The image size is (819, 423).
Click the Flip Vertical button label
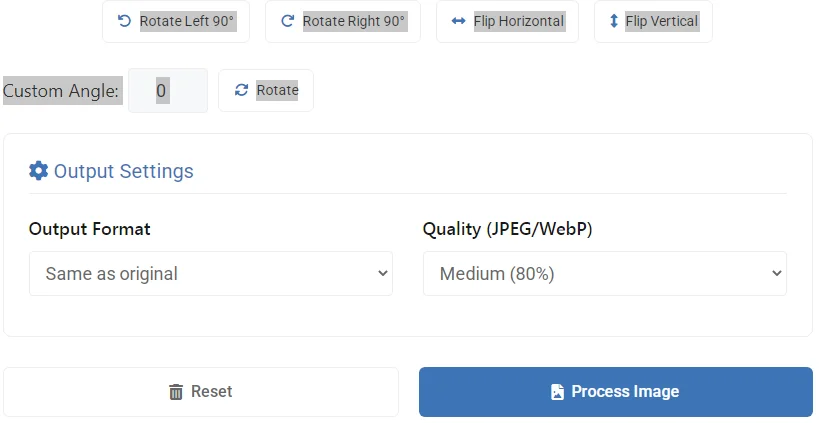[661, 21]
